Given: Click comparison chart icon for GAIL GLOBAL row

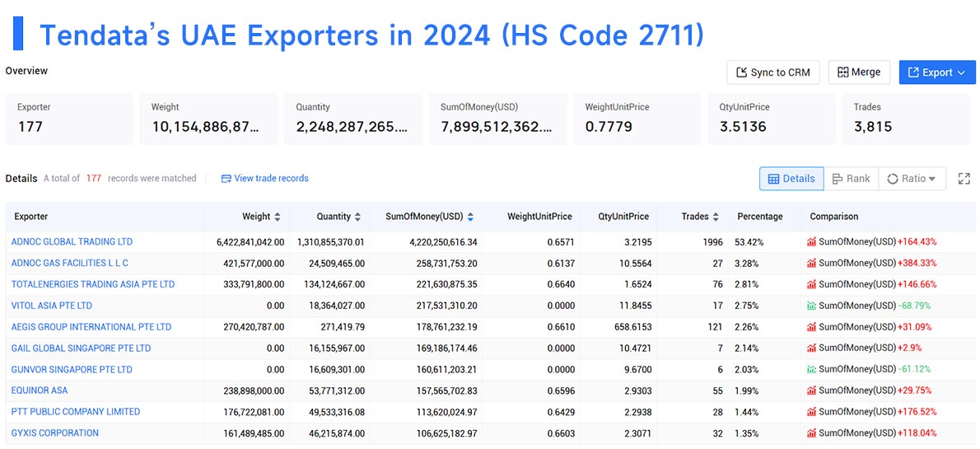Looking at the screenshot, I should pos(811,348).
